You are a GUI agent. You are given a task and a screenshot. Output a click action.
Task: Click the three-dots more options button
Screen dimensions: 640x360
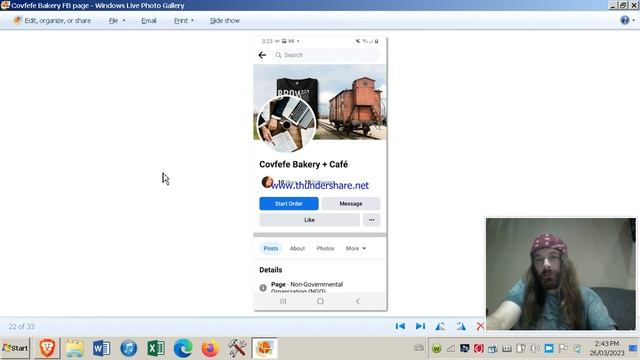pyautogui.click(x=371, y=220)
